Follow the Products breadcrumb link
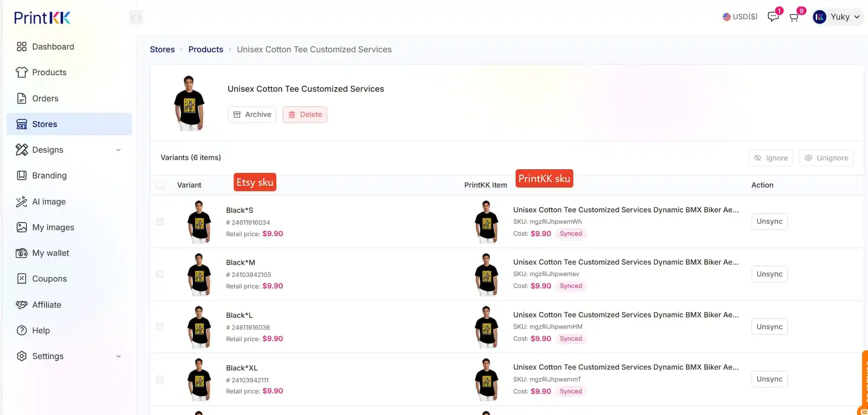 206,50
